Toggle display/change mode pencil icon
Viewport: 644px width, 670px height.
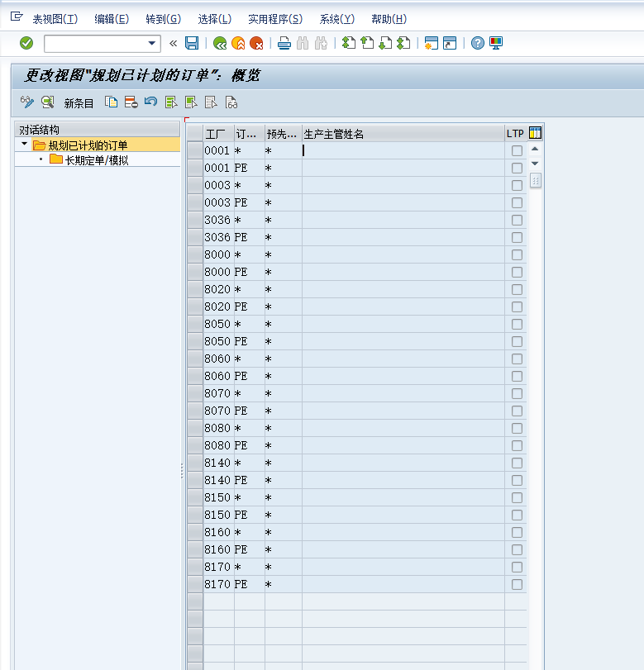click(27, 102)
